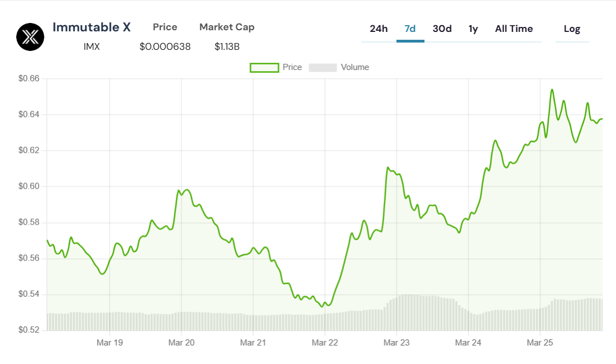Viewport: 616px width, 364px height.
Task: Click the $0.64 price axis label
Action: 29,114
